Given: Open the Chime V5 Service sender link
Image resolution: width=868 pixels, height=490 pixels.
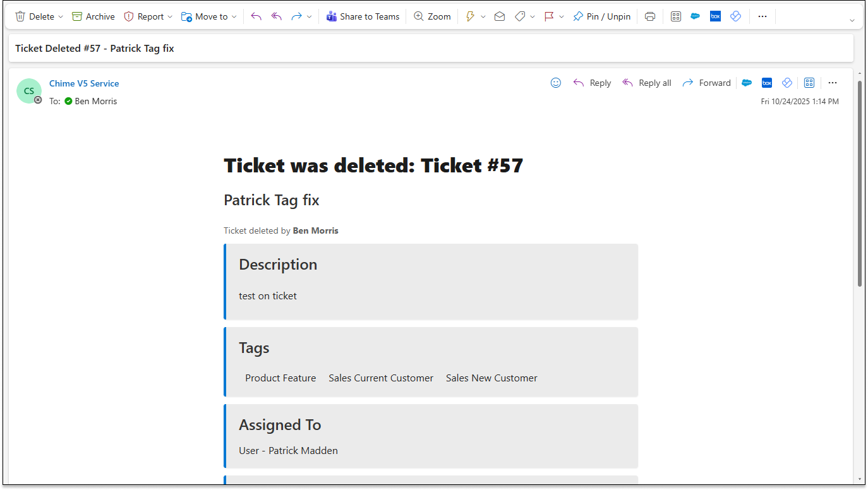Looking at the screenshot, I should coord(84,83).
